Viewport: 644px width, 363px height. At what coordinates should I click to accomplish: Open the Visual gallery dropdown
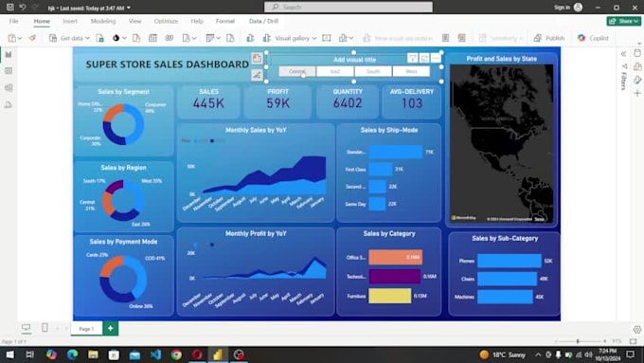click(x=290, y=38)
